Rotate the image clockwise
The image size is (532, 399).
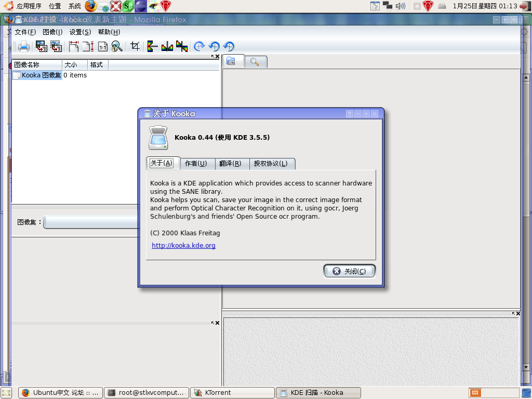tap(199, 46)
